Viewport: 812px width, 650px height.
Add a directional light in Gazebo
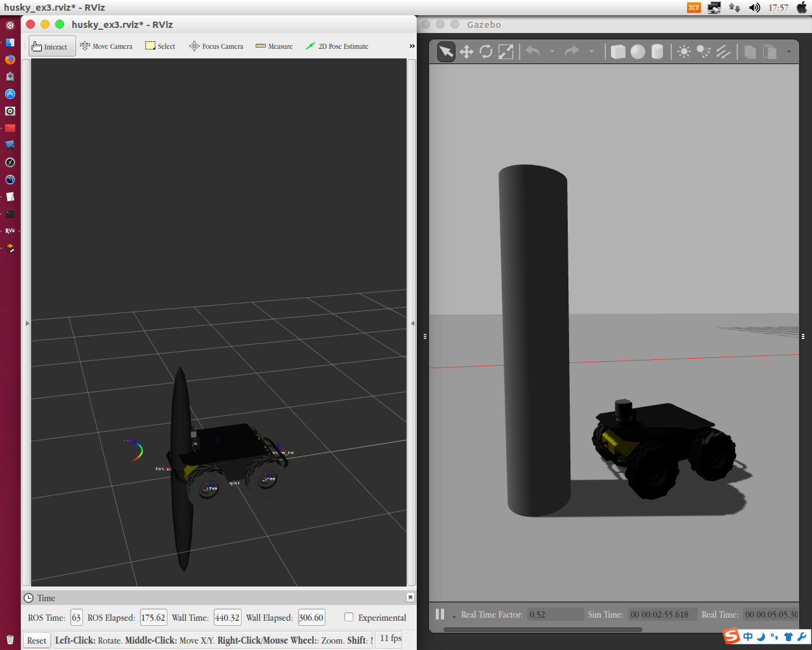[723, 51]
